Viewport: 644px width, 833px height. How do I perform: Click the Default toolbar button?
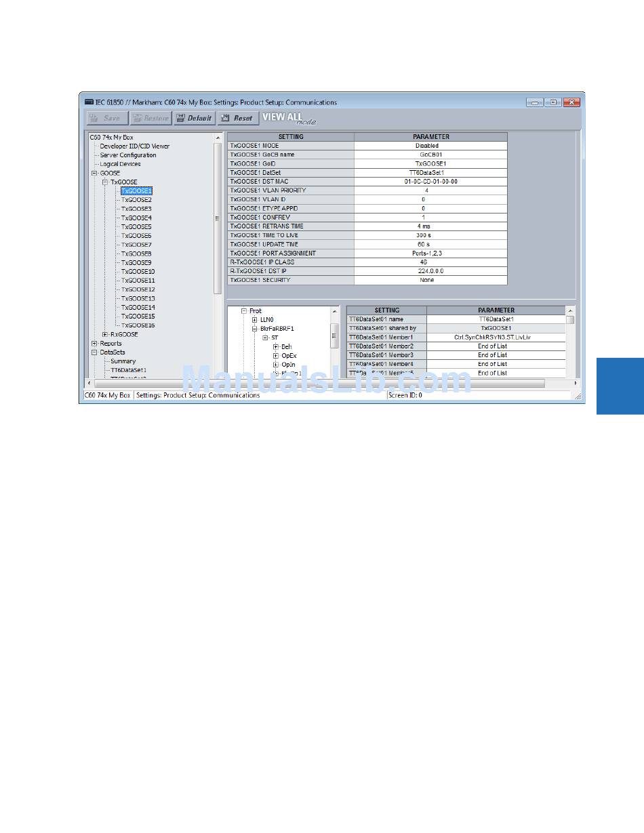tap(194, 118)
